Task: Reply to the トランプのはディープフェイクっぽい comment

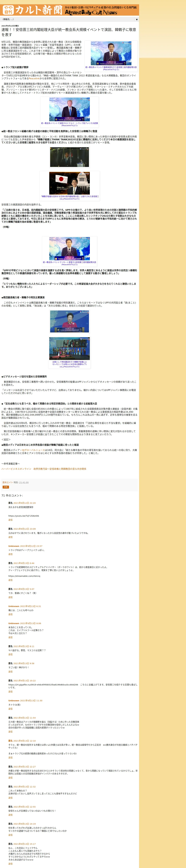Action: (10, 554)
